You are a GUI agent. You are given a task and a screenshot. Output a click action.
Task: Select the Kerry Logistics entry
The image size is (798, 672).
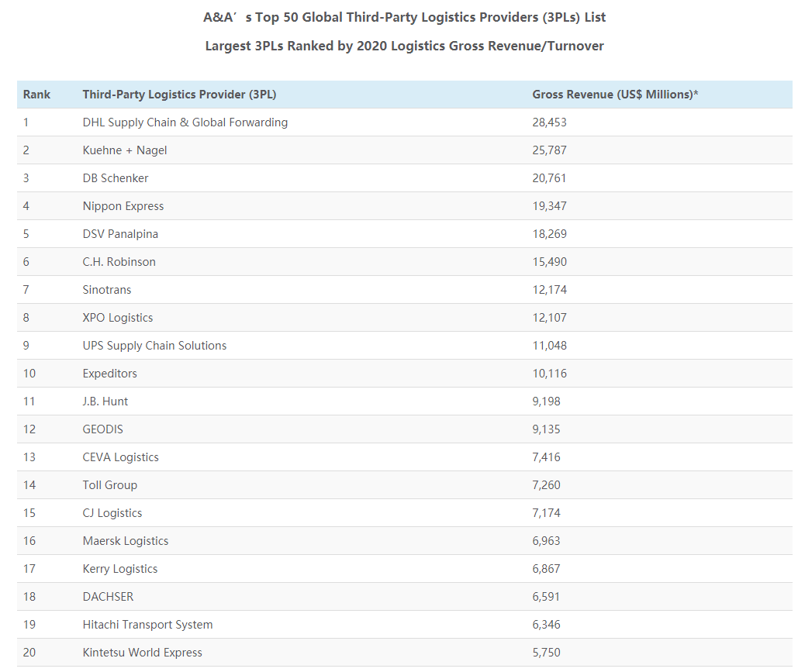pyautogui.click(x=120, y=569)
